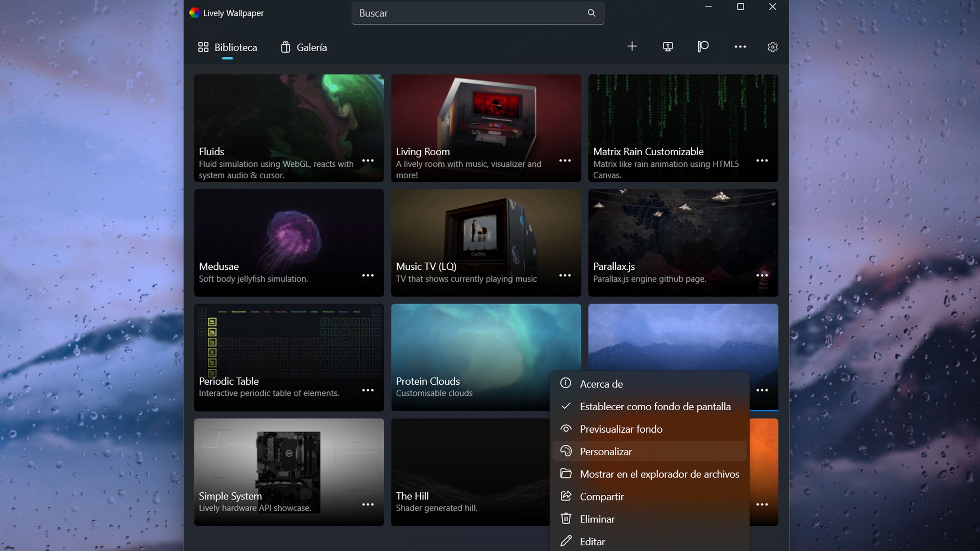980x551 pixels.
Task: Choose Editar in the context menu
Action: [650, 542]
